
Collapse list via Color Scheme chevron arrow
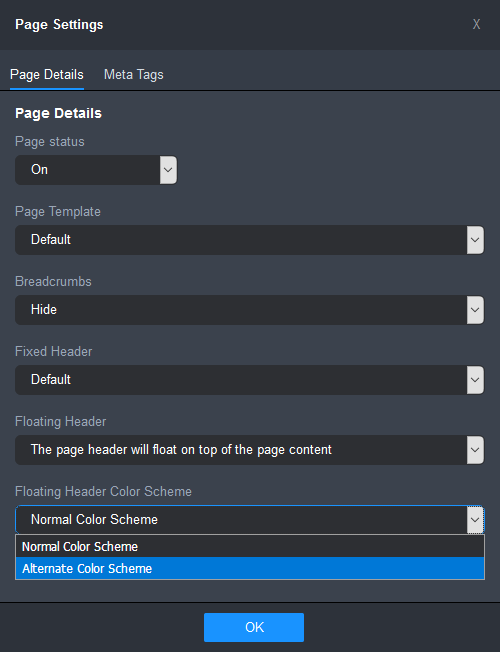click(x=475, y=520)
